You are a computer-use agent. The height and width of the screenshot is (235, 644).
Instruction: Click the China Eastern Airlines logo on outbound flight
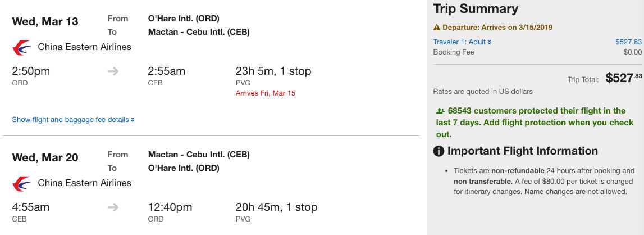[x=21, y=48]
